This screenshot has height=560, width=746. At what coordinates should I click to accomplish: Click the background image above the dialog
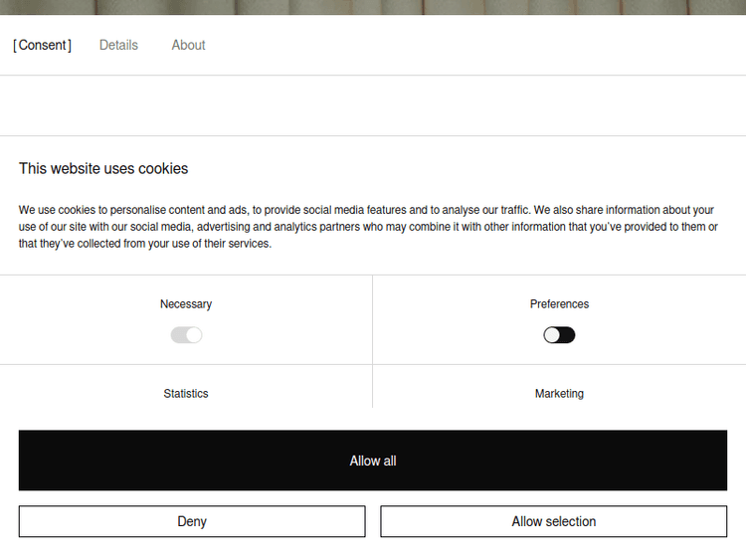coord(373,7)
